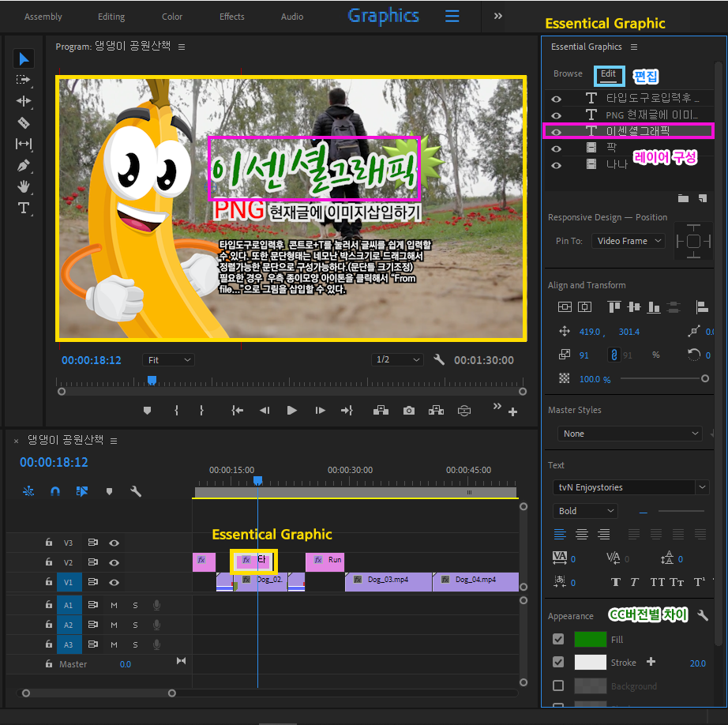Open the Bold font style dropdown
728x725 pixels.
(x=585, y=511)
